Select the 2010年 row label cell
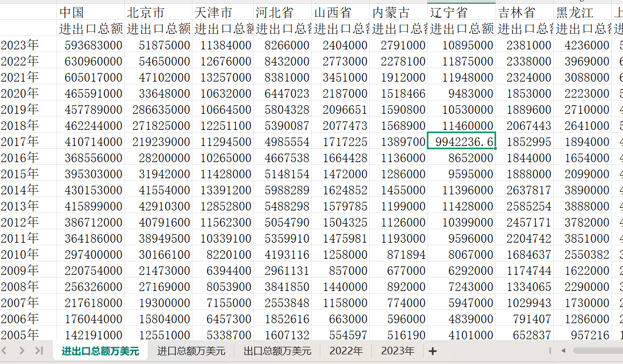The height and width of the screenshot is (364, 623). (28, 254)
